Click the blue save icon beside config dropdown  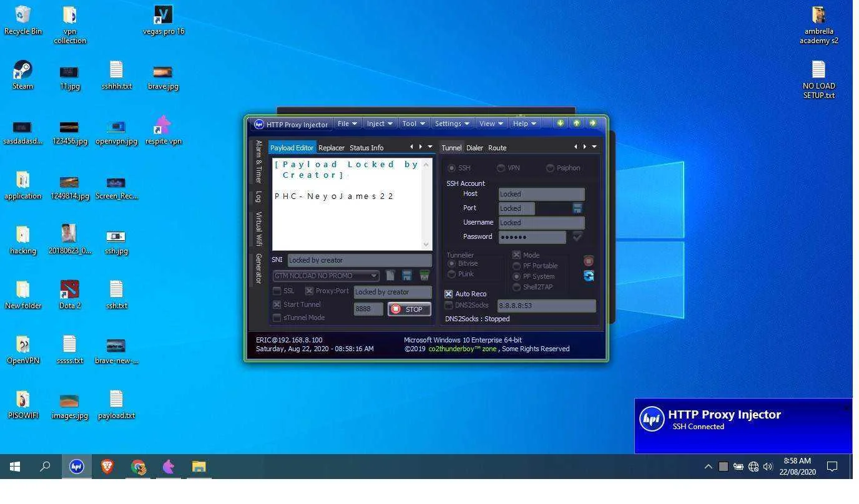407,275
